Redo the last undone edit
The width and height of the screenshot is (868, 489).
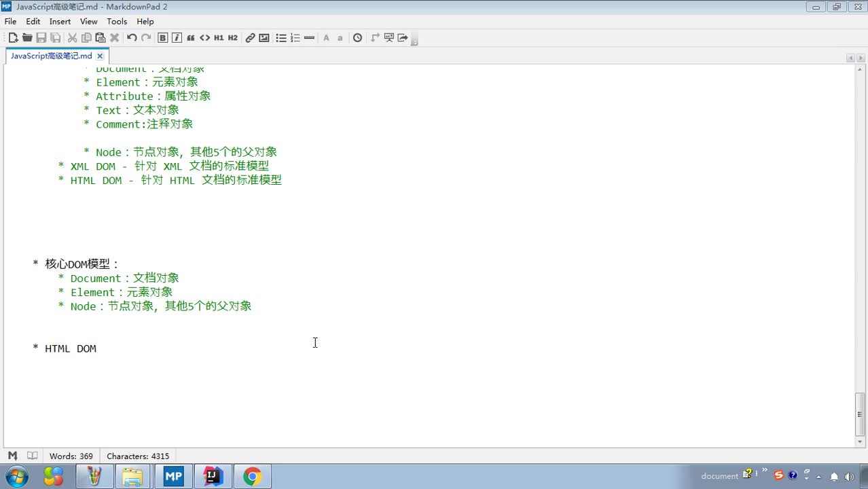click(x=146, y=38)
